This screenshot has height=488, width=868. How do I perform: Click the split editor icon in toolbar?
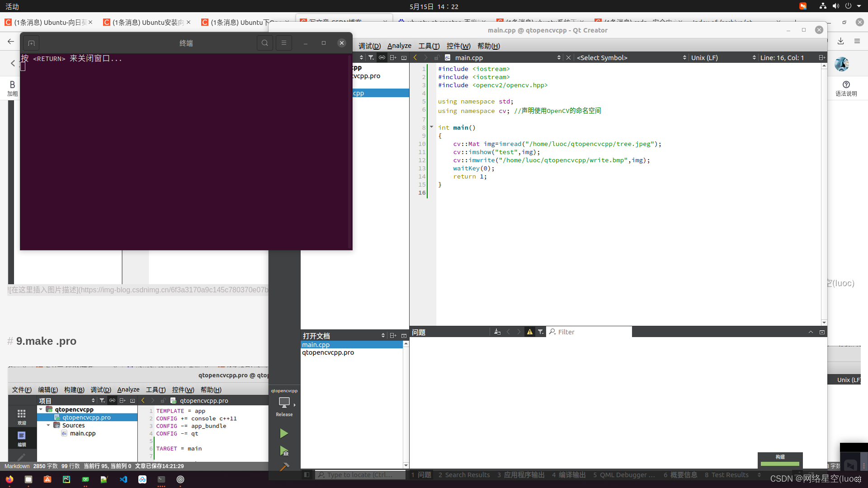click(821, 58)
